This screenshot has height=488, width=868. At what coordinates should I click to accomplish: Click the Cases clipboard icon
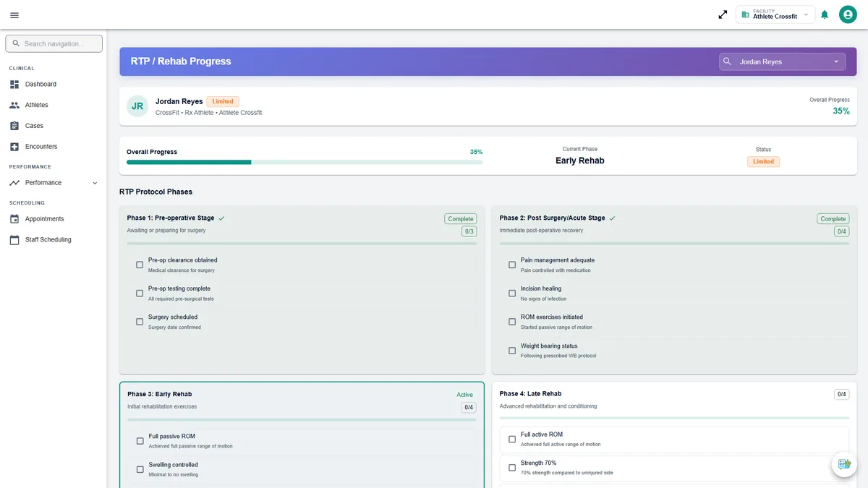(x=14, y=126)
